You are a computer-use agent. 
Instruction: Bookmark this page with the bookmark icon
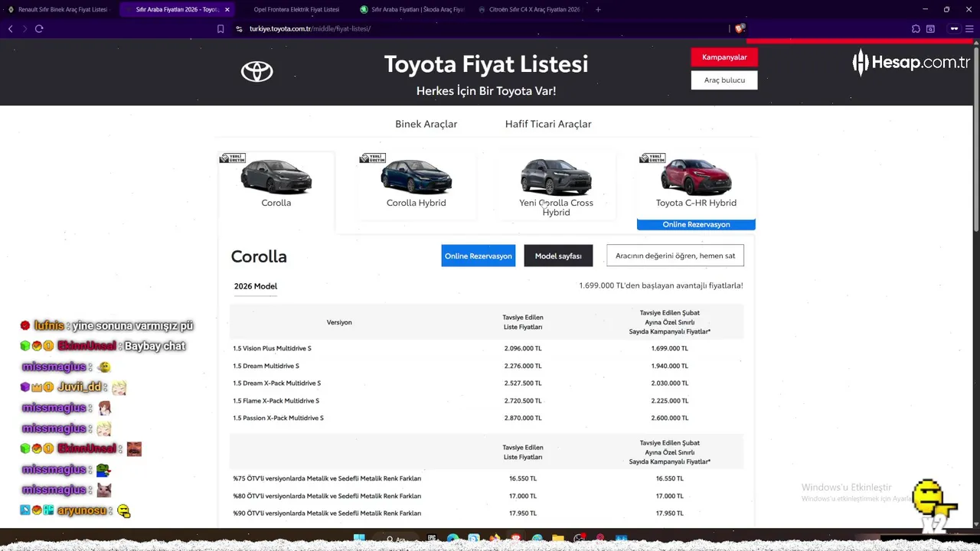coord(220,29)
